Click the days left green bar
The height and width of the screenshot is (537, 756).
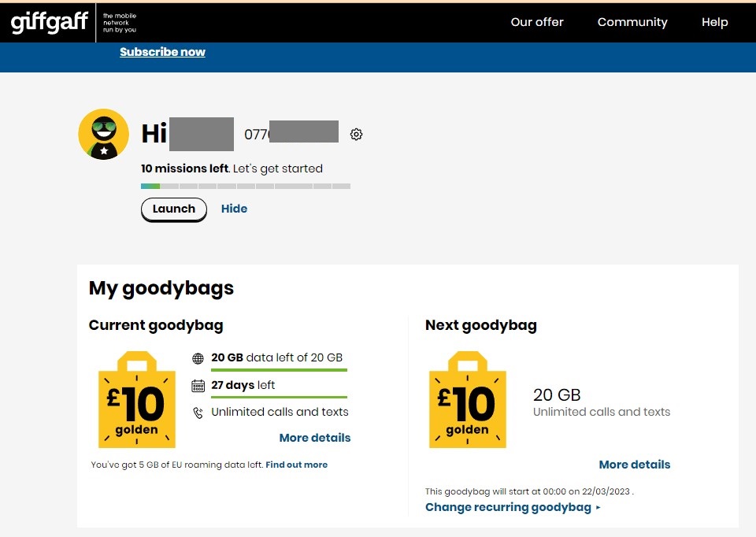279,397
